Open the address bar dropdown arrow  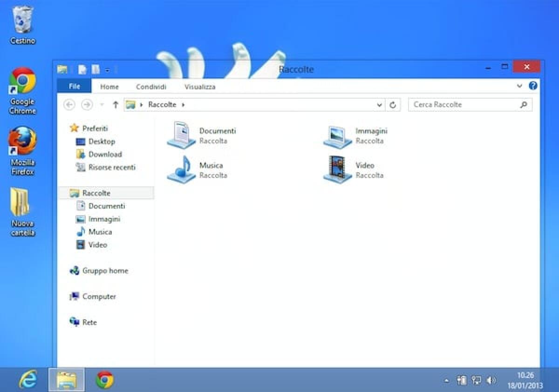coord(379,105)
